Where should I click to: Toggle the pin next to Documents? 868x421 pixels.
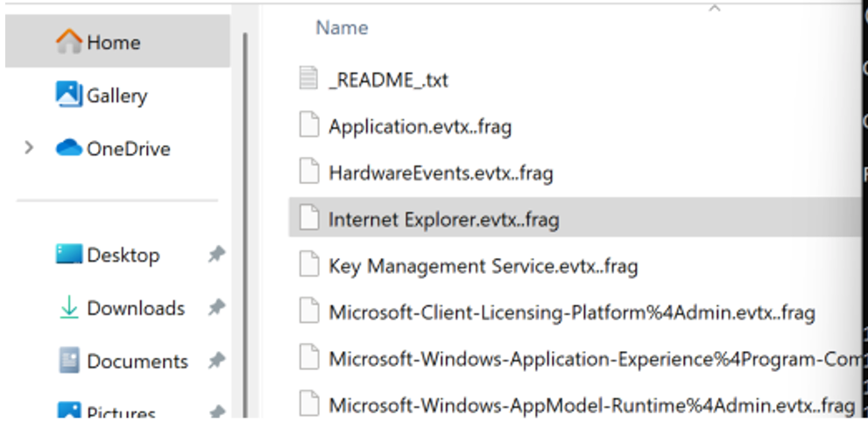[x=215, y=361]
